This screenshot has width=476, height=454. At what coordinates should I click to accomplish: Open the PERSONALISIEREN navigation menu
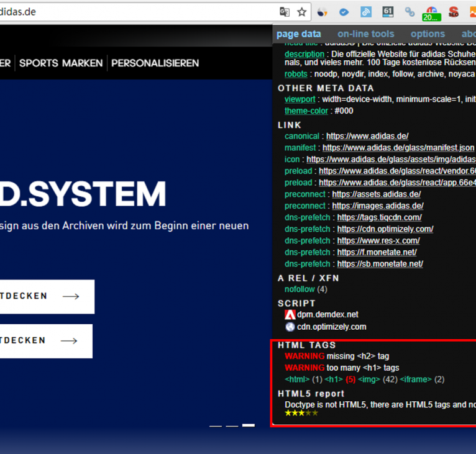155,63
